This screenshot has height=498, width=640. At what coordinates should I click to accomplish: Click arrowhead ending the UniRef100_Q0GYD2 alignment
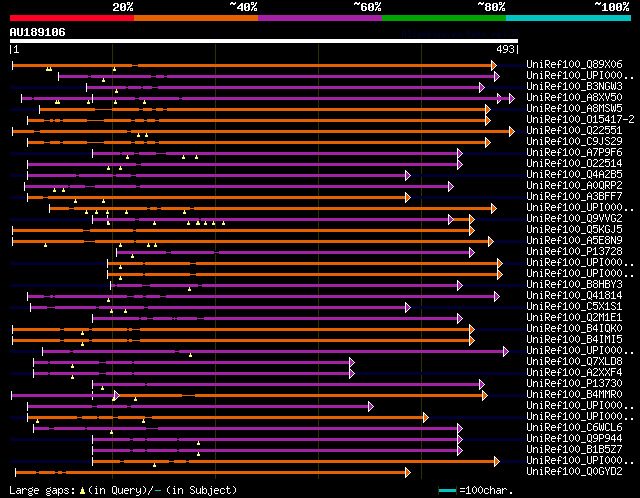(407, 473)
